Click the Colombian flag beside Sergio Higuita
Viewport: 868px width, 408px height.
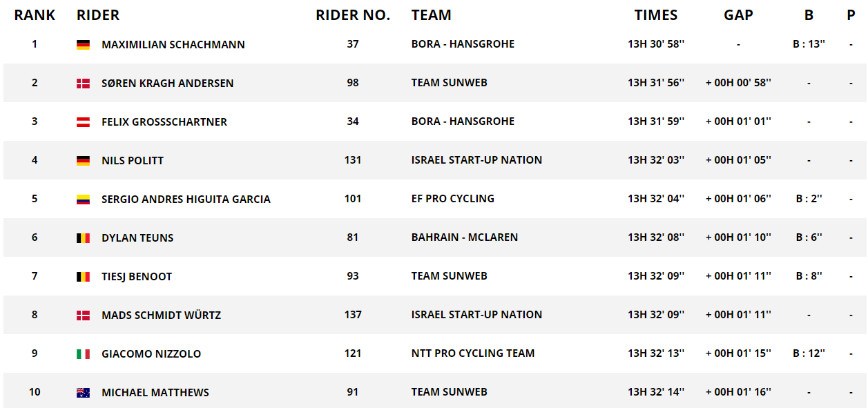(83, 200)
